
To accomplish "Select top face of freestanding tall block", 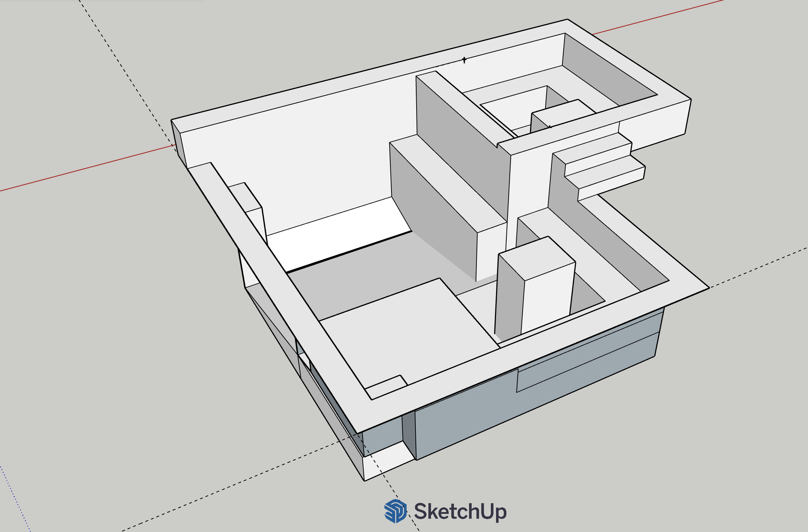I will coord(537,258).
